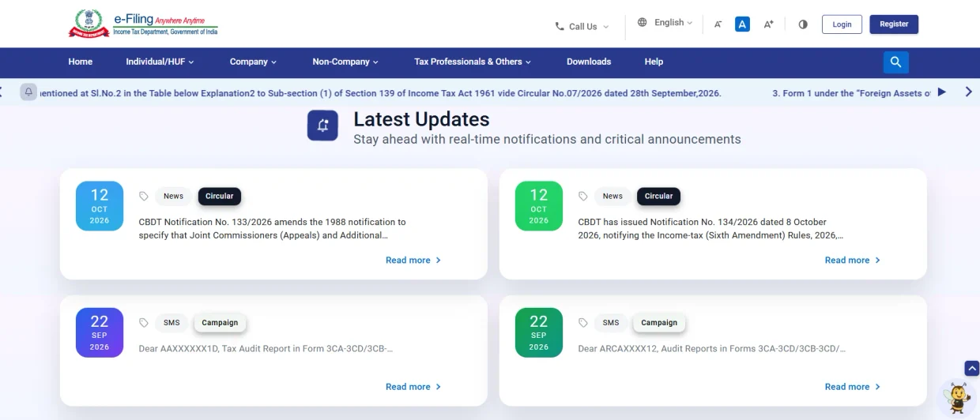This screenshot has width=980, height=420.
Task: Click the play icon in the ticker
Action: point(941,92)
